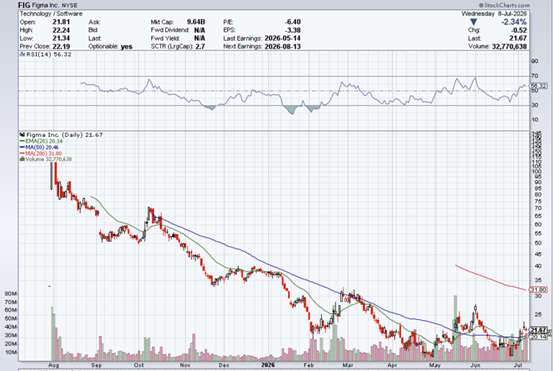Click the down-triangle price change indicator icon
Image resolution: width=553 pixels, height=371 pixels.
coord(474,22)
